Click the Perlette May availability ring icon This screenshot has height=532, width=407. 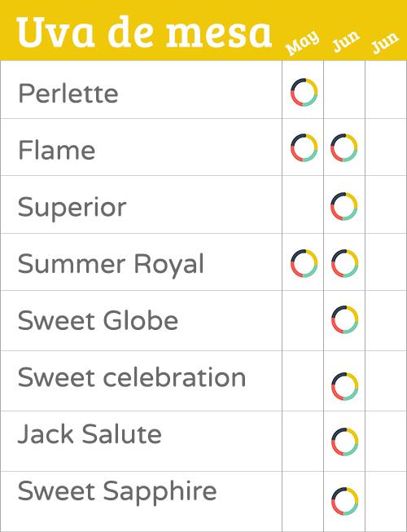click(x=304, y=92)
